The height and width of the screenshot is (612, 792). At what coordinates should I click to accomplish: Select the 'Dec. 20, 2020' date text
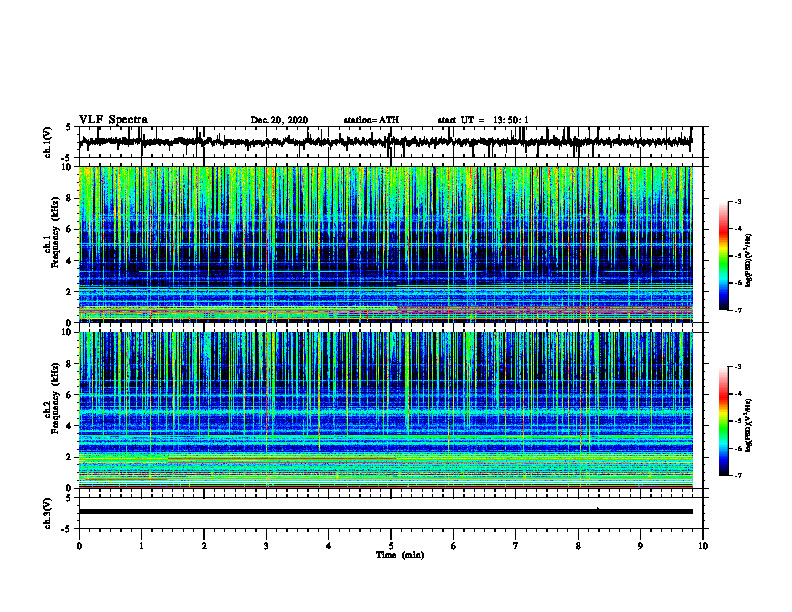click(279, 120)
